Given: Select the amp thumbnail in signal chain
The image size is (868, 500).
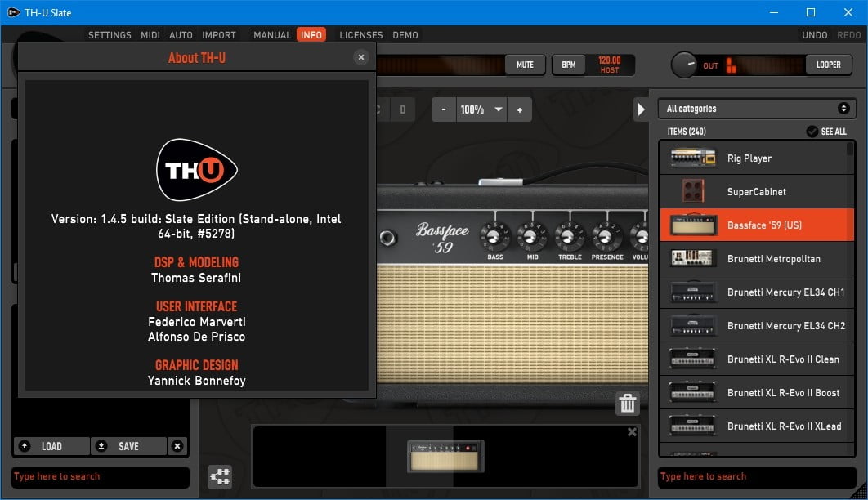Looking at the screenshot, I should [x=445, y=457].
